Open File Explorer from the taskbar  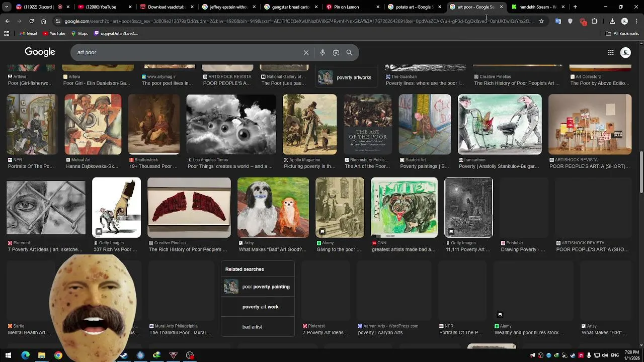tap(42, 355)
